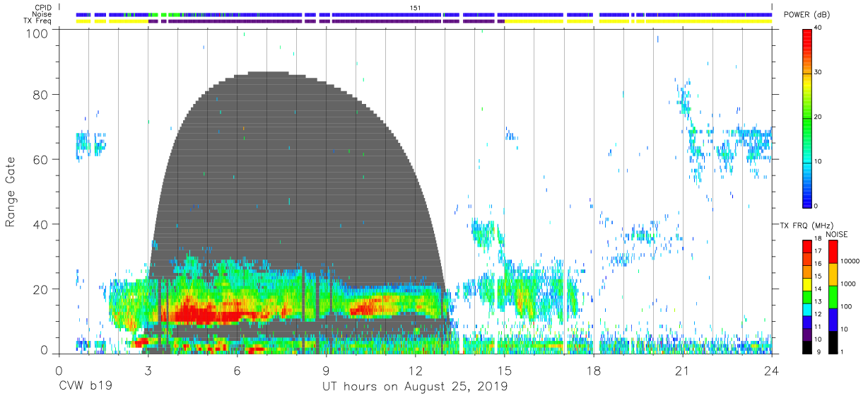The image size is (868, 401).
Task: Click the yellow segment of TX FRQ colorbar
Action: click(807, 283)
